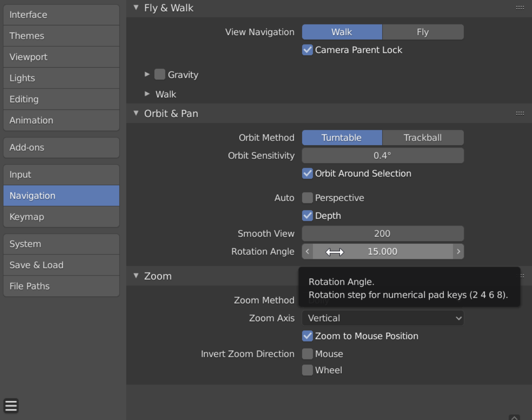Enable Auto Perspective
The image size is (532, 420).
307,198
